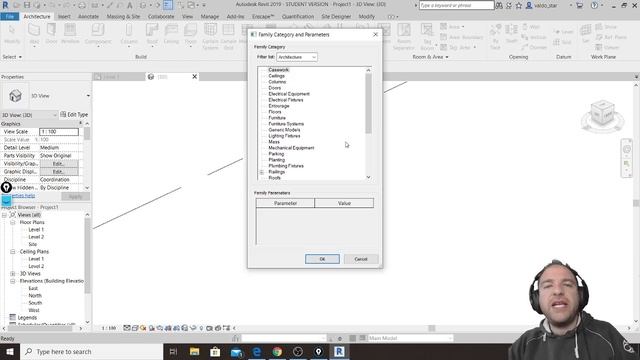
Task: Switch to the Massing & Site tab
Action: point(123,16)
